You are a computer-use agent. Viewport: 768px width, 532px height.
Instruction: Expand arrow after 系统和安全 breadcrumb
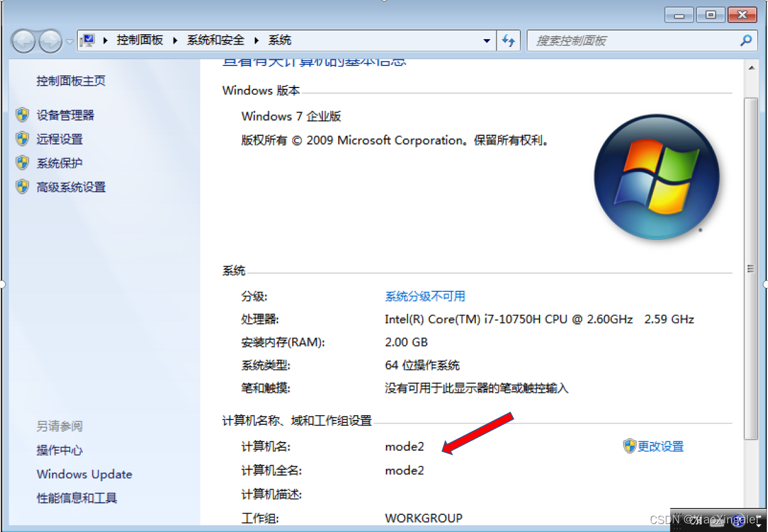tap(256, 40)
